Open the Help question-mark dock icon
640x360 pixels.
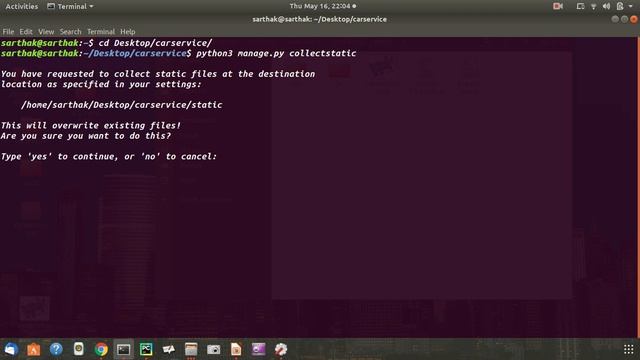point(56,349)
